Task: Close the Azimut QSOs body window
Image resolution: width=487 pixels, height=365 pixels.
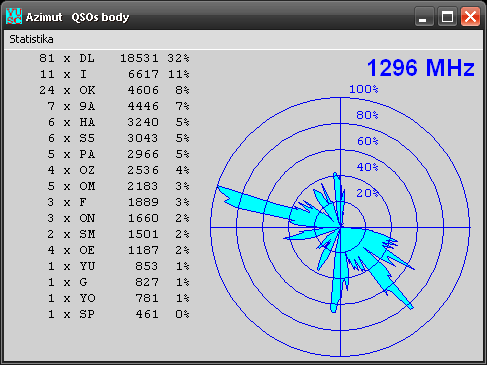Action: pyautogui.click(x=470, y=16)
